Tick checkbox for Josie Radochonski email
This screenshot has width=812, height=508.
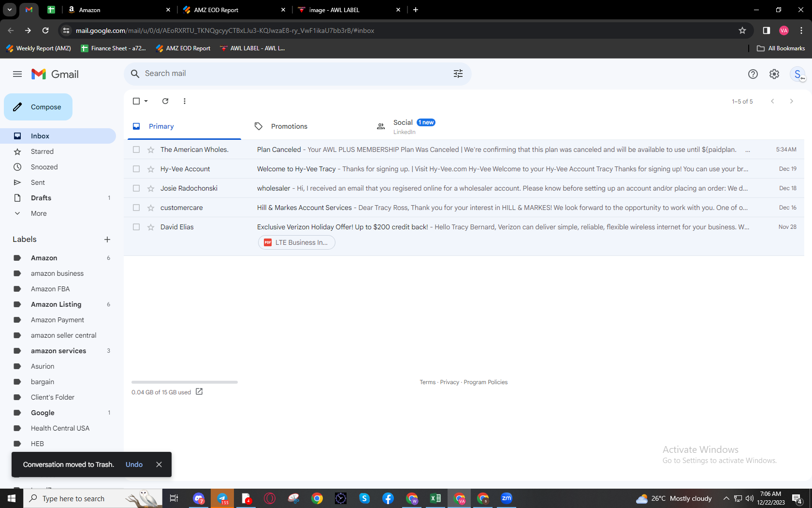136,188
